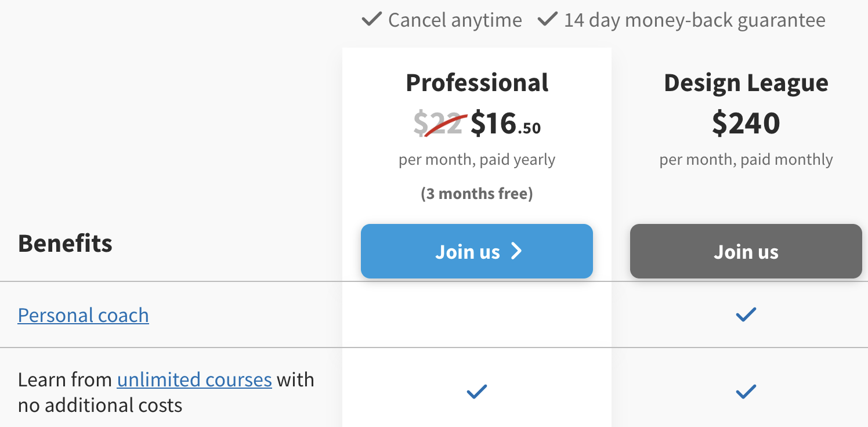The width and height of the screenshot is (868, 427).
Task: Click the $240 Design League price
Action: coord(746,123)
